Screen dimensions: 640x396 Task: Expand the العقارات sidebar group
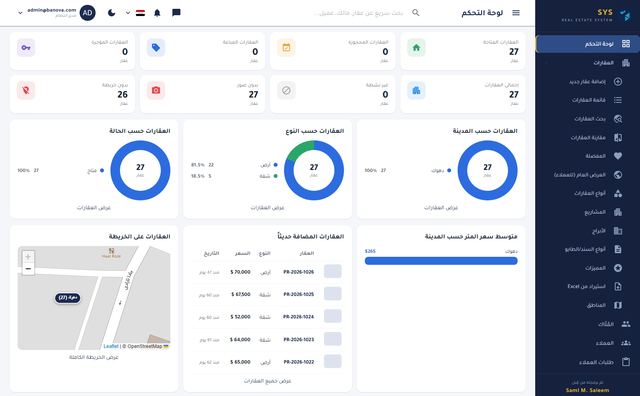(x=588, y=63)
